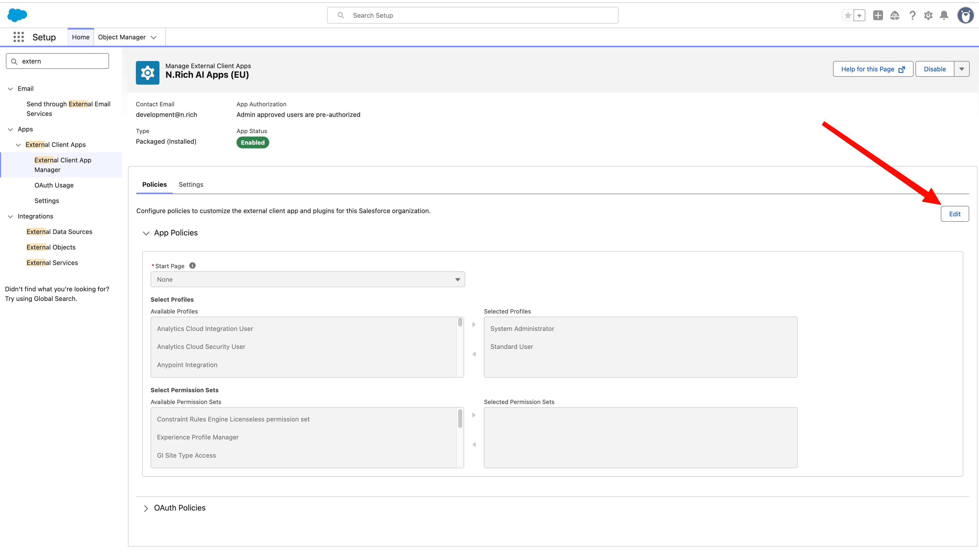This screenshot has height=560, width=979.
Task: Collapse the Apps tree node
Action: tap(10, 130)
